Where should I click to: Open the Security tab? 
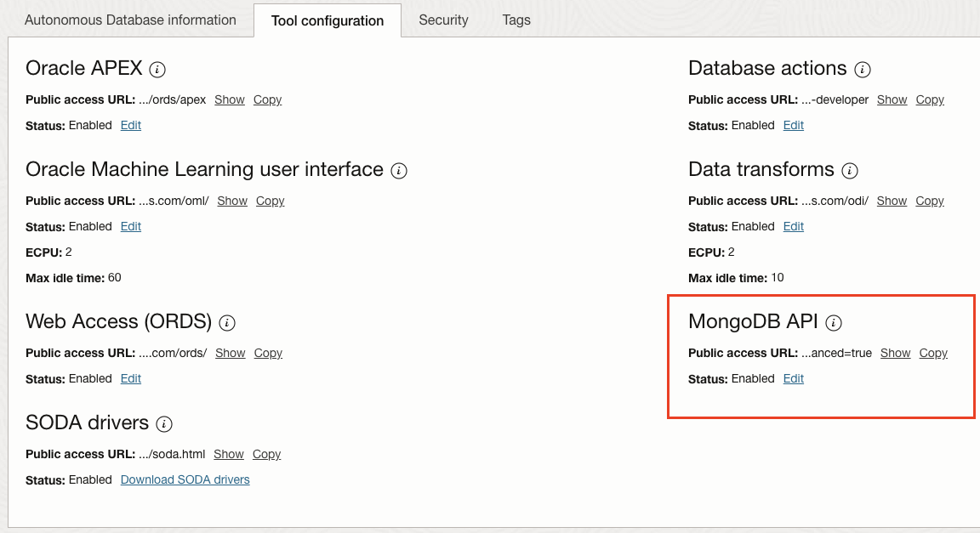coord(443,20)
